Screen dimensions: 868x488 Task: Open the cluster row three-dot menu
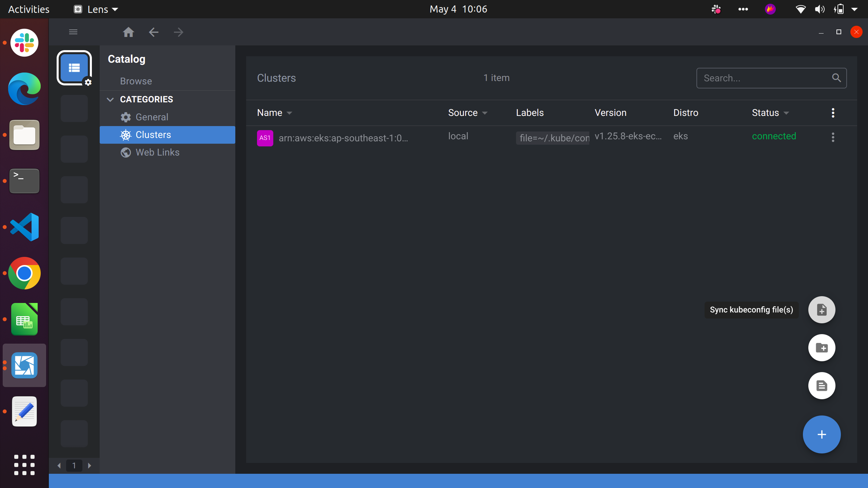pyautogui.click(x=833, y=137)
